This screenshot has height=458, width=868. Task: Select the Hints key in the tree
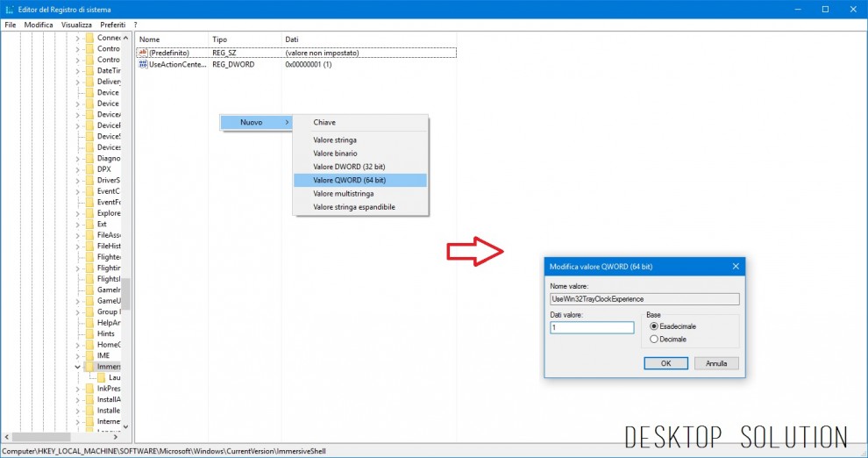[106, 334]
